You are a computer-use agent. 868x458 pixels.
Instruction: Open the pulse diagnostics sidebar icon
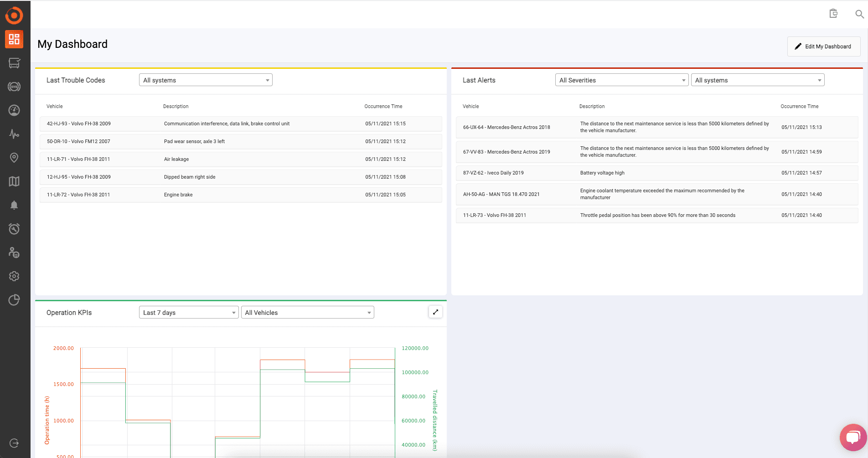[14, 134]
